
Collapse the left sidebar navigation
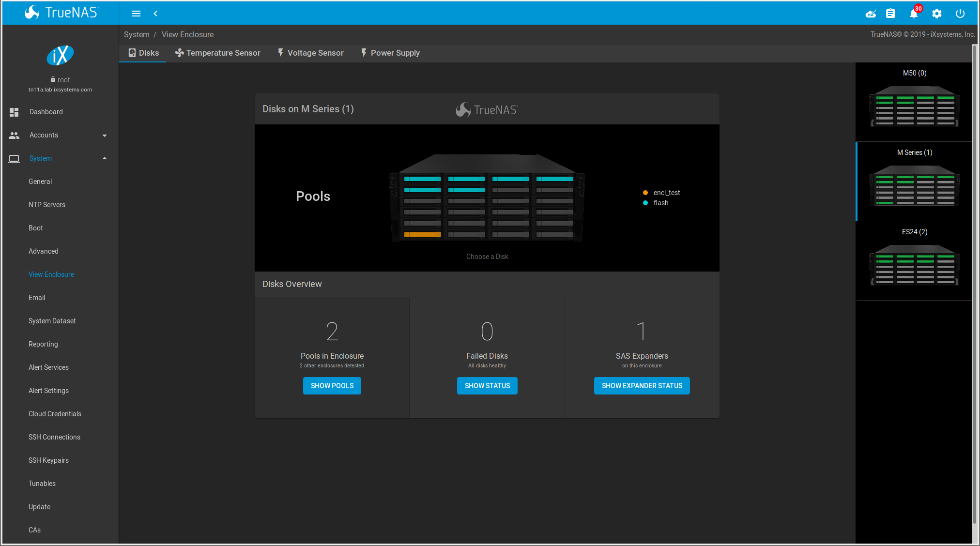[x=155, y=13]
